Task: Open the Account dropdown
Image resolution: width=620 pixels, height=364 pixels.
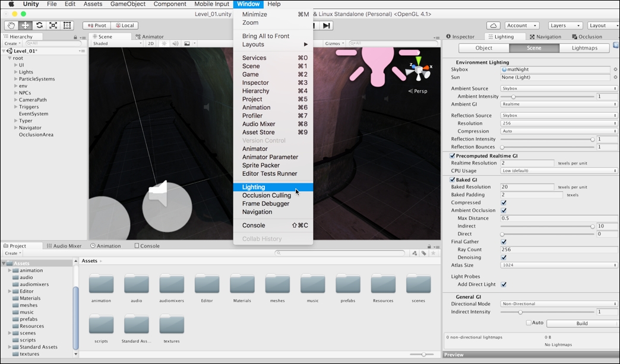Action: 522,26
